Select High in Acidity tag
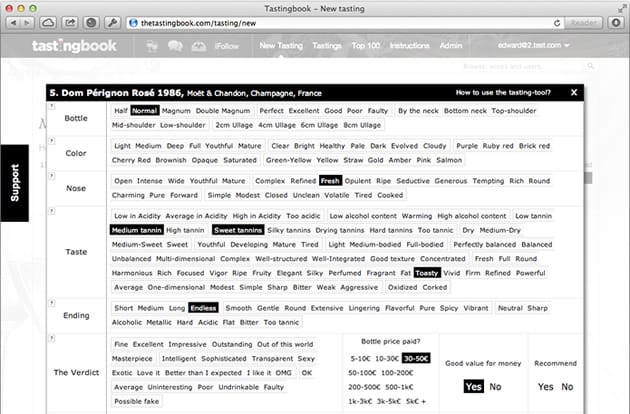This screenshot has height=414, width=630. click(256, 216)
